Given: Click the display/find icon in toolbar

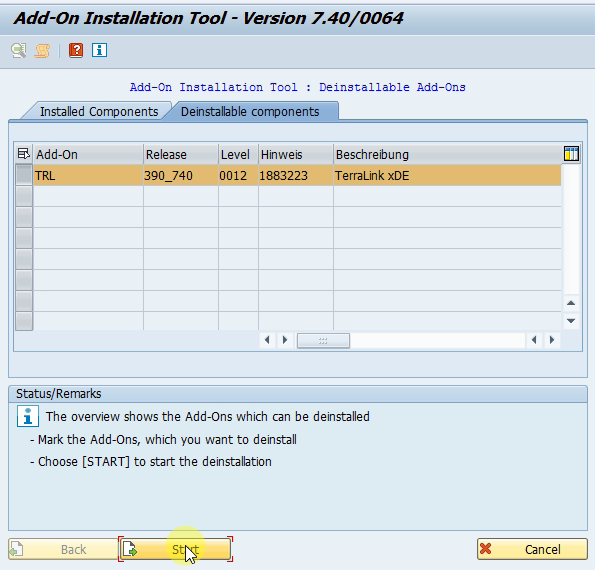Looking at the screenshot, I should 19,50.
